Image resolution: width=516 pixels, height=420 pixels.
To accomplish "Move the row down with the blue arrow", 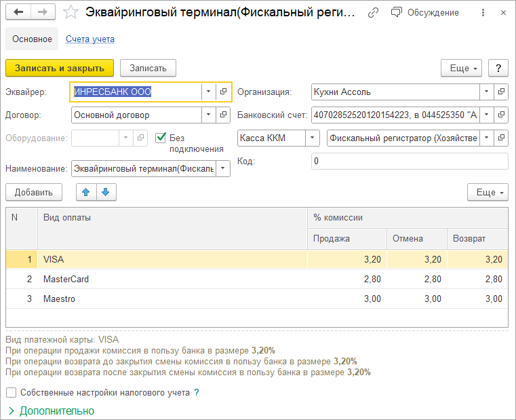I will tap(106, 193).
